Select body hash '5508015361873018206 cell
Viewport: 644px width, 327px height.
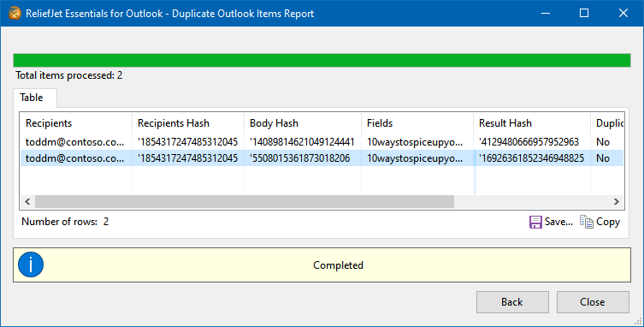300,158
